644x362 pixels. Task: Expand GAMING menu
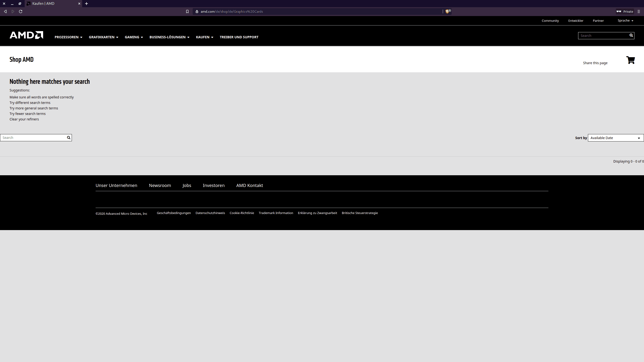point(134,37)
